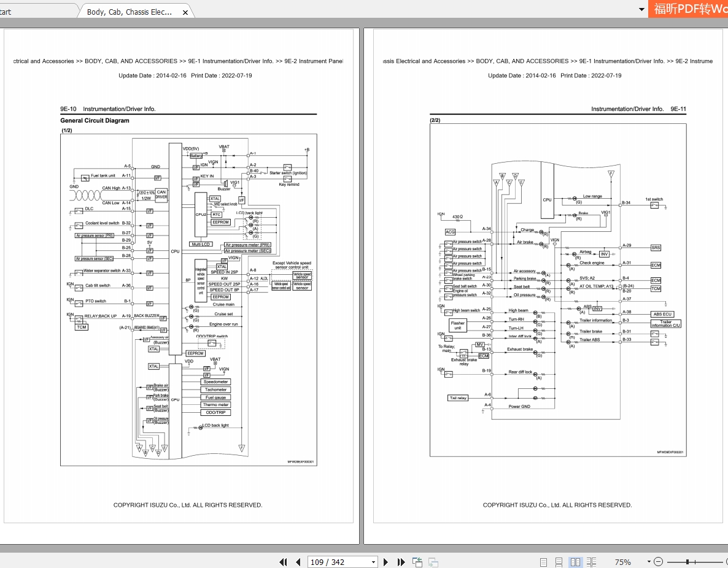Click the right page copyright Isuzu text
Viewport: 728px width, 568px height.
pos(557,505)
